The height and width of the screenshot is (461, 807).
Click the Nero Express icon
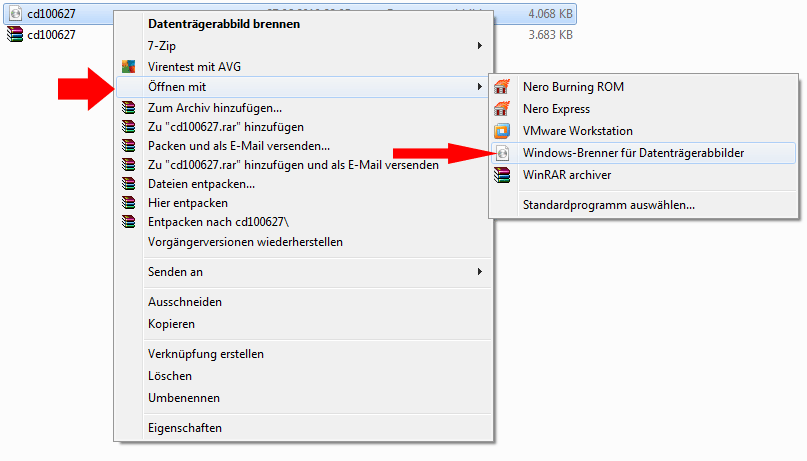click(x=503, y=109)
